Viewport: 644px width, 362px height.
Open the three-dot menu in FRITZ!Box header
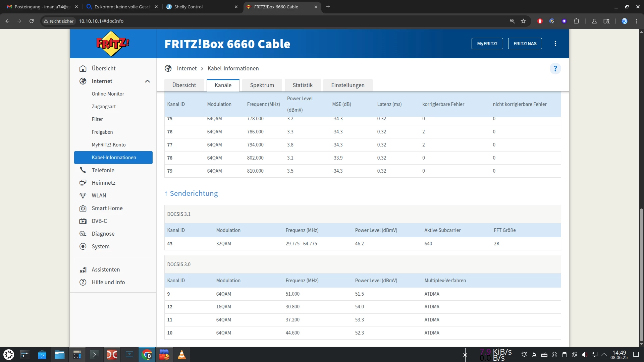(555, 44)
